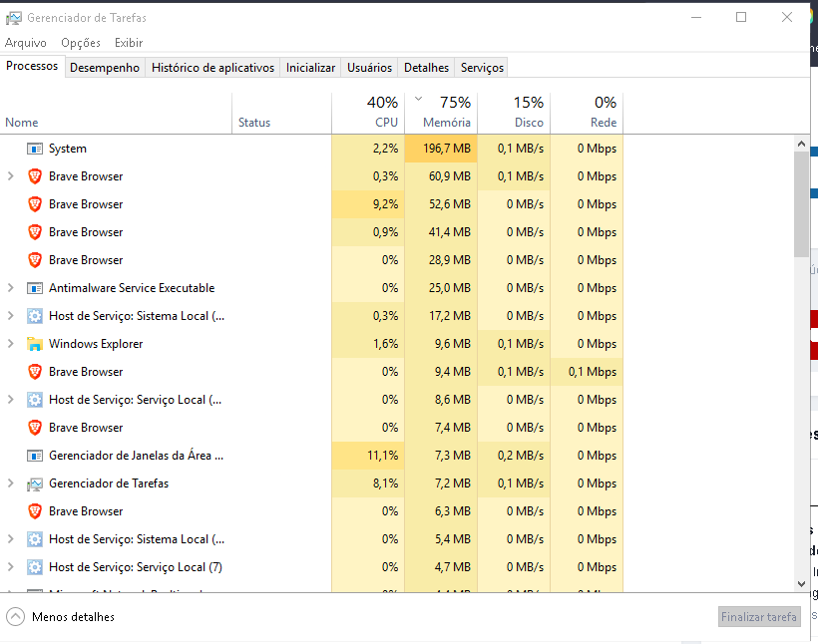The image size is (818, 644).
Task: Switch to the Desempenho tab
Action: point(105,68)
